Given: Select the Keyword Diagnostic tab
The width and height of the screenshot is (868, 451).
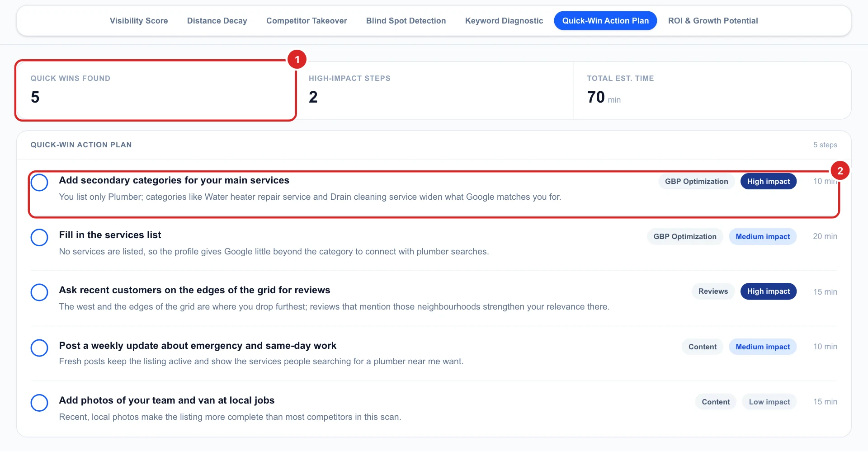Looking at the screenshot, I should [504, 21].
